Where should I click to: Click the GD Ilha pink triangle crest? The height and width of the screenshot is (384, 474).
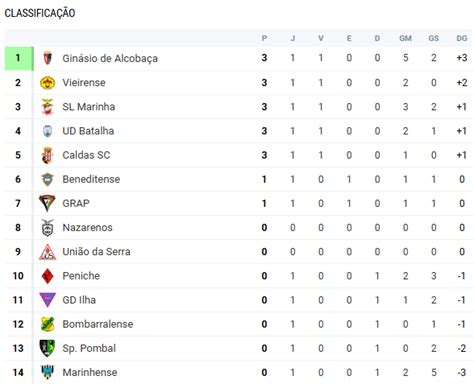[x=47, y=300]
